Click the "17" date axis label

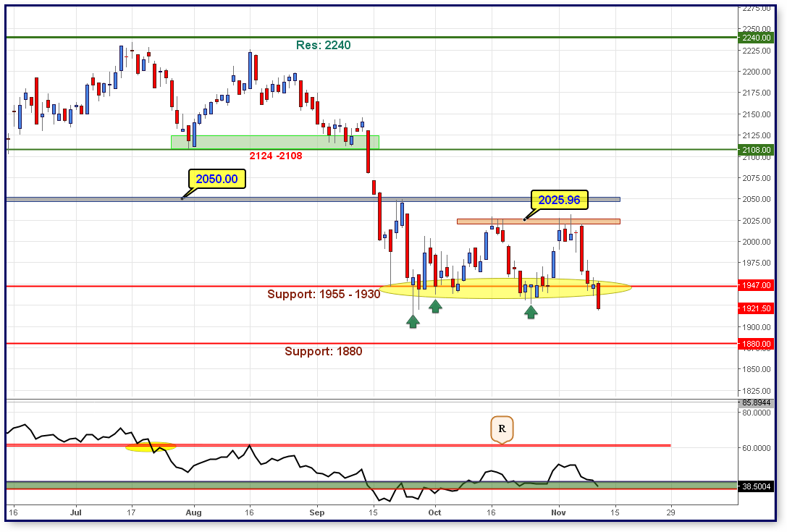(132, 512)
